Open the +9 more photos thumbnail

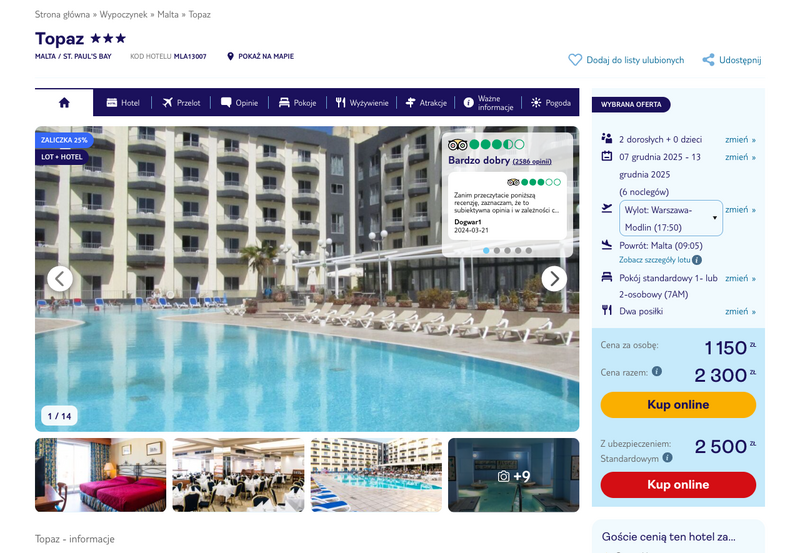(514, 475)
